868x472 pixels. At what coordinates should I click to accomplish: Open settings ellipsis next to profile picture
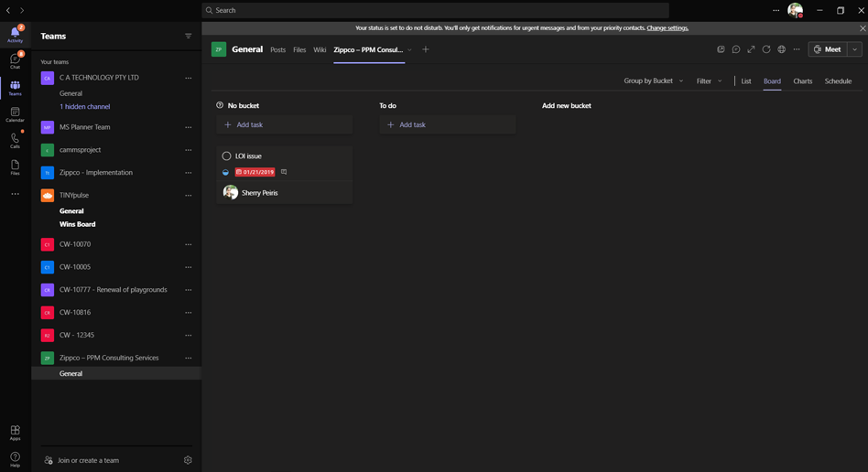point(776,10)
